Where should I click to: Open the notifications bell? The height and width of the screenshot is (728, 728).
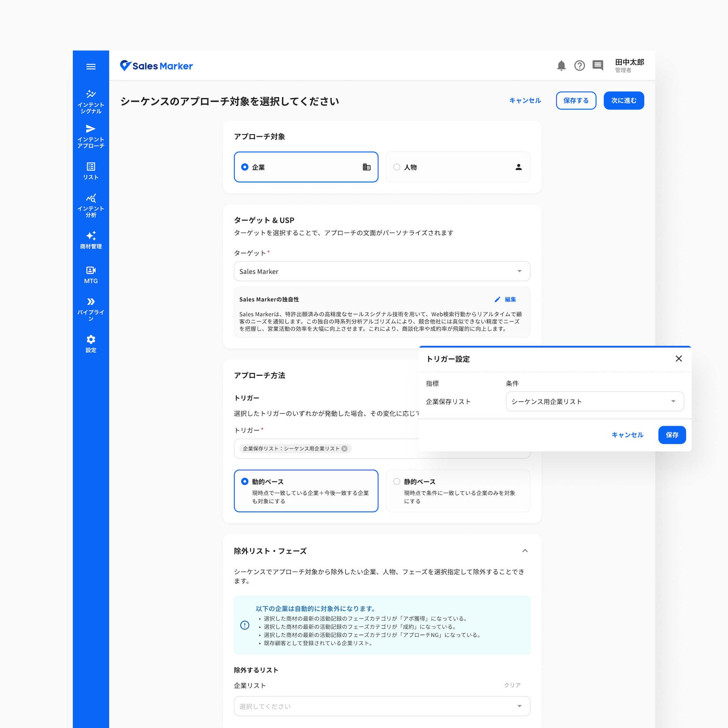click(x=561, y=66)
